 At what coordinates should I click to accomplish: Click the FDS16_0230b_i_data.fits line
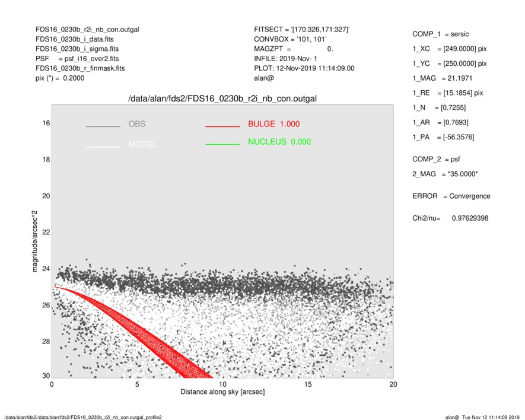[74, 39]
